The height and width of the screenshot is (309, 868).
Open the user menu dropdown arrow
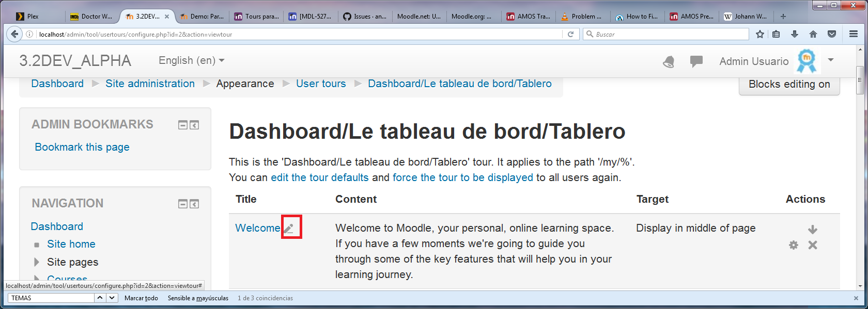click(x=831, y=60)
